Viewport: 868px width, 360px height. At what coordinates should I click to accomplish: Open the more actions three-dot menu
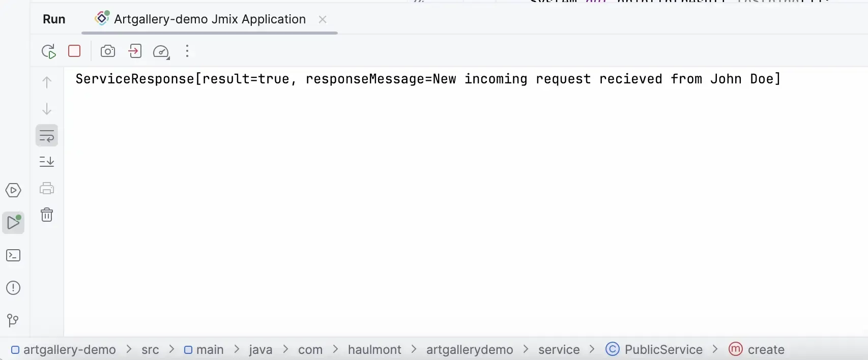pos(187,51)
